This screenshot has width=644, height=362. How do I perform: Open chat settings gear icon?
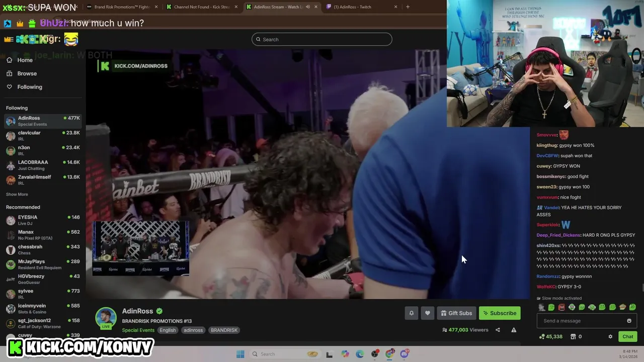point(610,336)
